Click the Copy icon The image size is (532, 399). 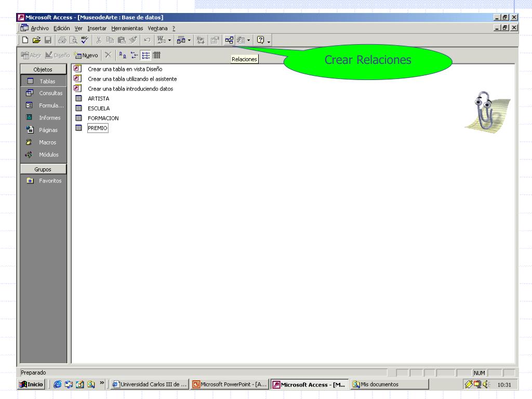coord(110,40)
